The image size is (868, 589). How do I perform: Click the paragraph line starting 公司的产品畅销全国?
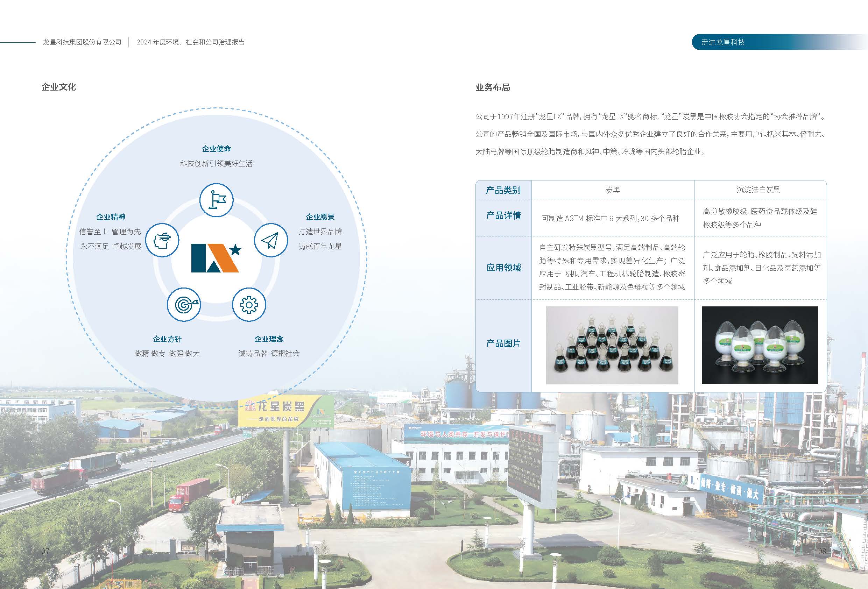pos(650,134)
